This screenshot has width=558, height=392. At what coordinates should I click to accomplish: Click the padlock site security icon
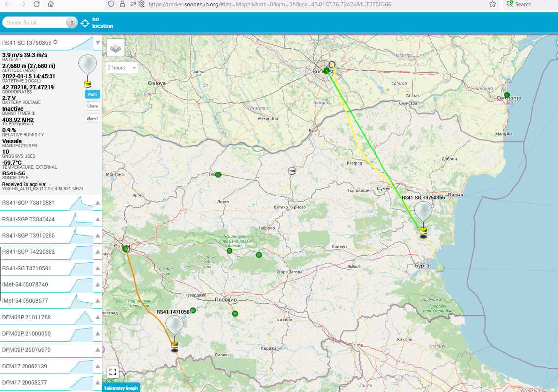122,4
